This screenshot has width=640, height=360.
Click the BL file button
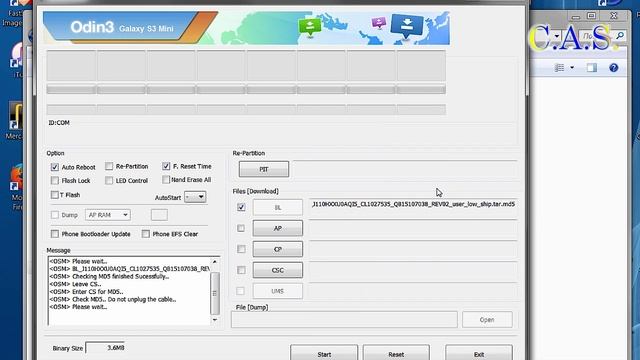(278, 207)
